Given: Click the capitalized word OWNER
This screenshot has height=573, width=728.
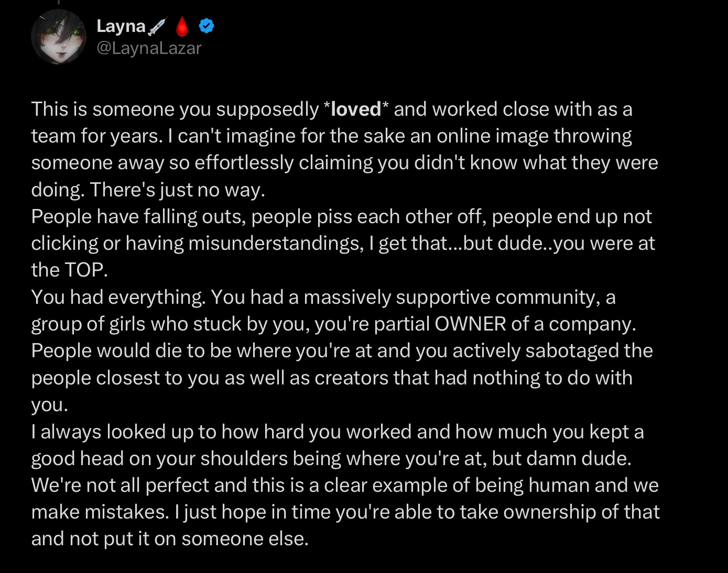Looking at the screenshot, I should [x=471, y=324].
